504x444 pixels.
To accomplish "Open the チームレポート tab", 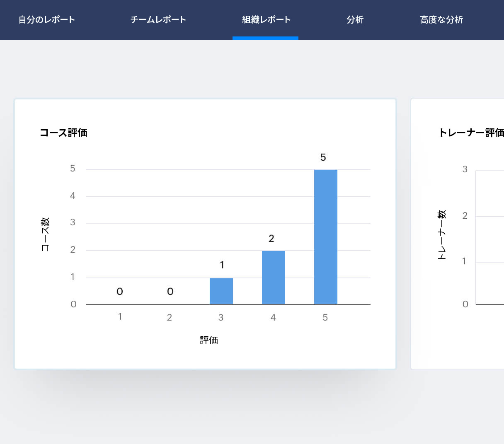I will pyautogui.click(x=158, y=19).
